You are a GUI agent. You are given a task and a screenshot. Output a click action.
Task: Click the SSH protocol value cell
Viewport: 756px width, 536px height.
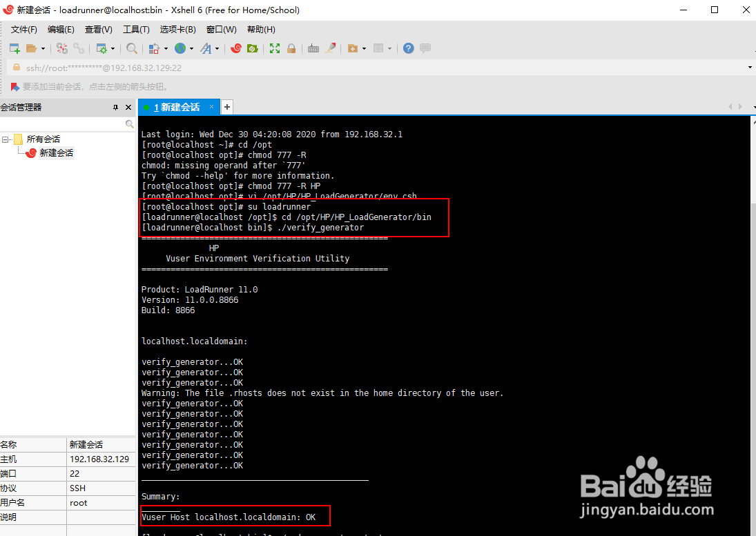[101, 488]
